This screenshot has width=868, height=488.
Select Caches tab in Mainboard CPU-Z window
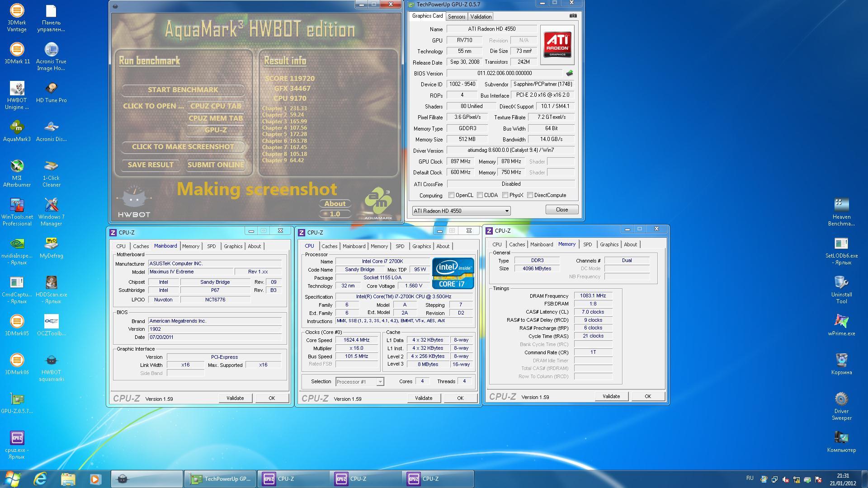(x=141, y=246)
